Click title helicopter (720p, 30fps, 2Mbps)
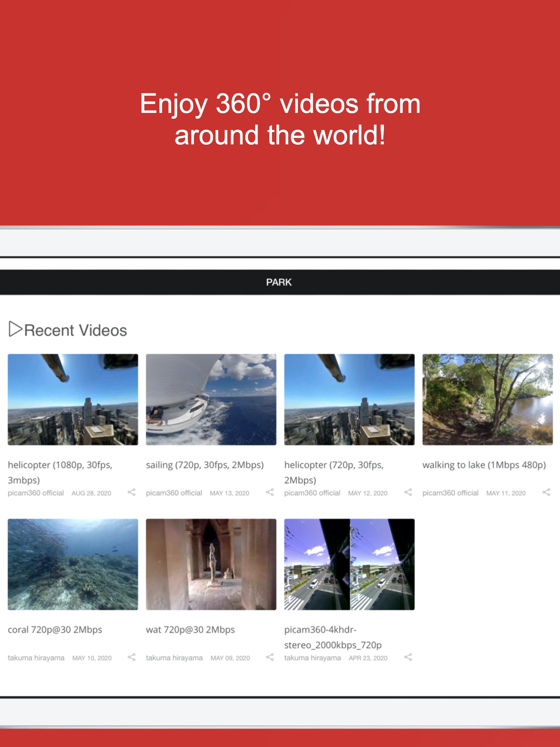This screenshot has height=747, width=560. pyautogui.click(x=334, y=472)
